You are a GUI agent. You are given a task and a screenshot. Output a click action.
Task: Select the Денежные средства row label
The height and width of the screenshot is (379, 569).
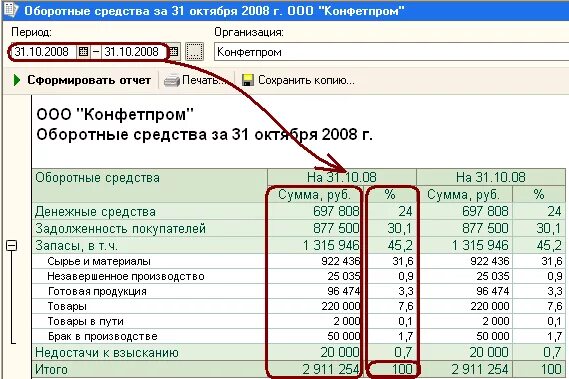point(95,212)
